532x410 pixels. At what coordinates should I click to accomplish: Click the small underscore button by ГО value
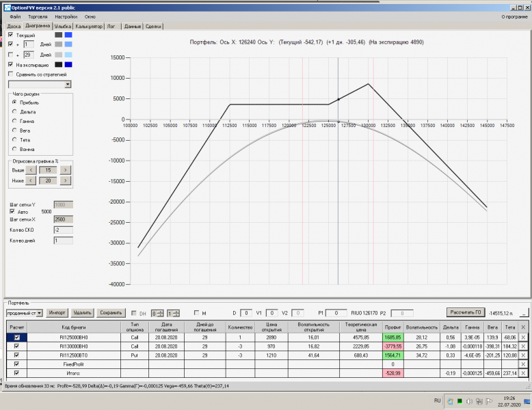pos(524,313)
